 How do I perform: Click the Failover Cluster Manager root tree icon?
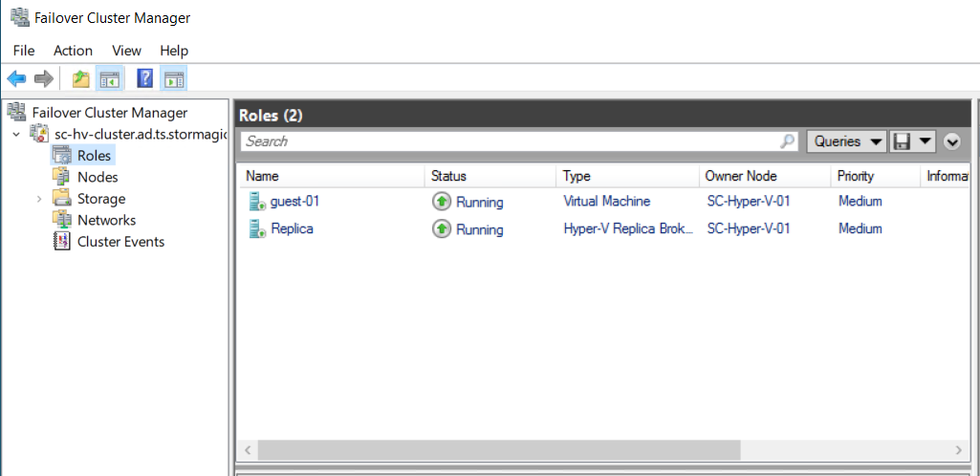pos(16,113)
